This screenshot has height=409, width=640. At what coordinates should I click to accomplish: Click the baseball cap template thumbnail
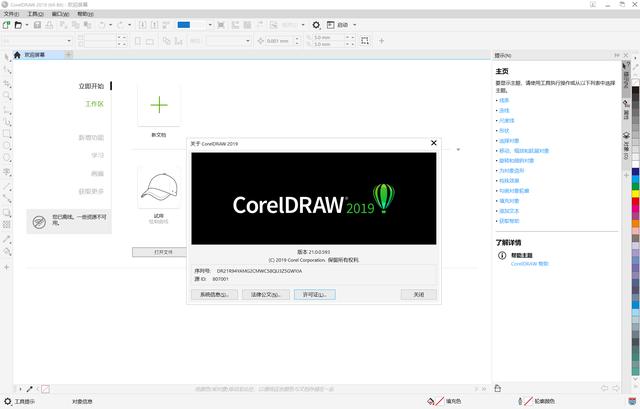[159, 187]
